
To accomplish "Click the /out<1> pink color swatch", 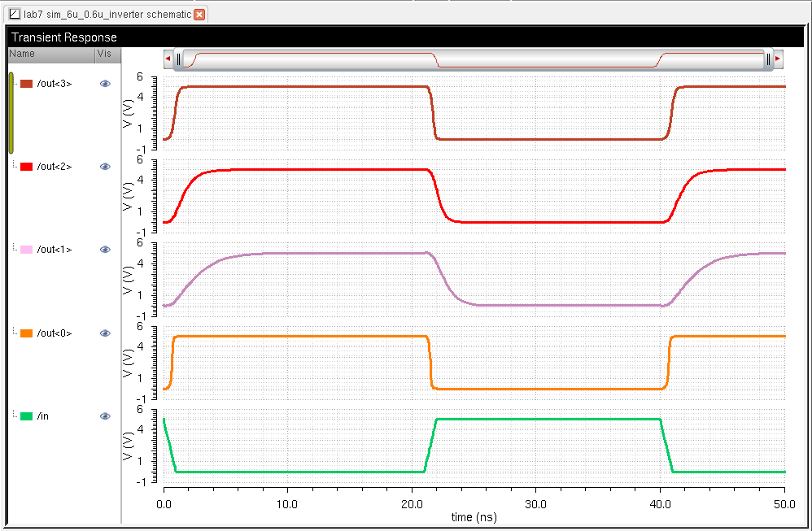I will (26, 250).
